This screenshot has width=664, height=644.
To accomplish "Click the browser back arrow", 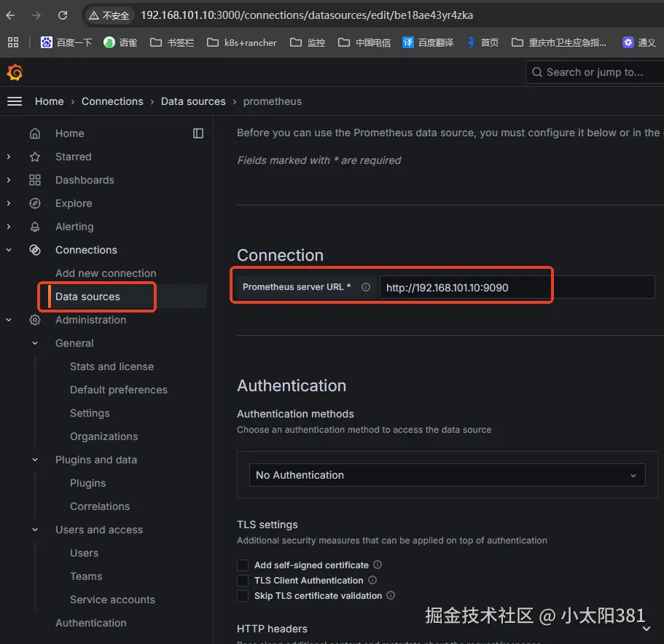I will pos(11,15).
